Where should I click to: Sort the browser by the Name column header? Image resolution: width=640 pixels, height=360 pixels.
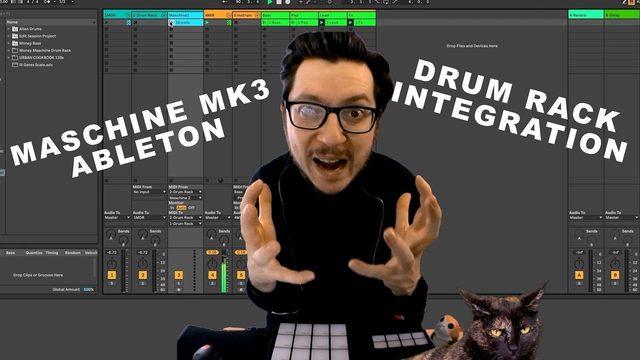[x=50, y=22]
